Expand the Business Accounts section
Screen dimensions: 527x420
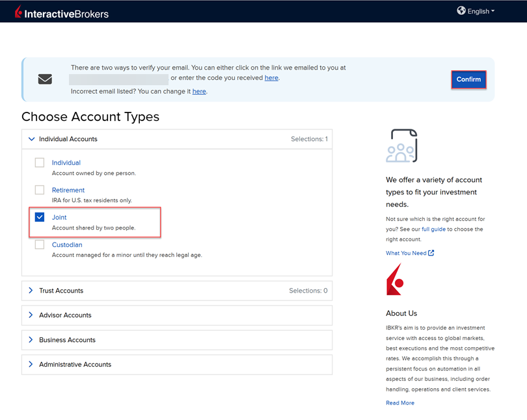66,340
